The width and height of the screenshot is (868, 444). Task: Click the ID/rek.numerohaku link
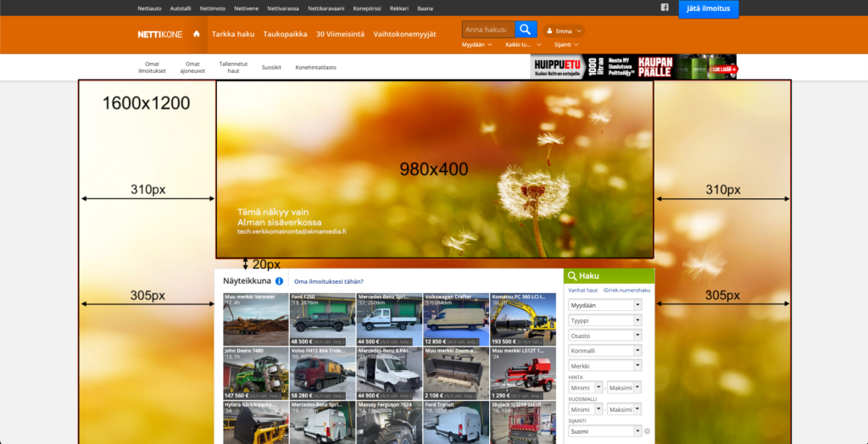pos(626,290)
